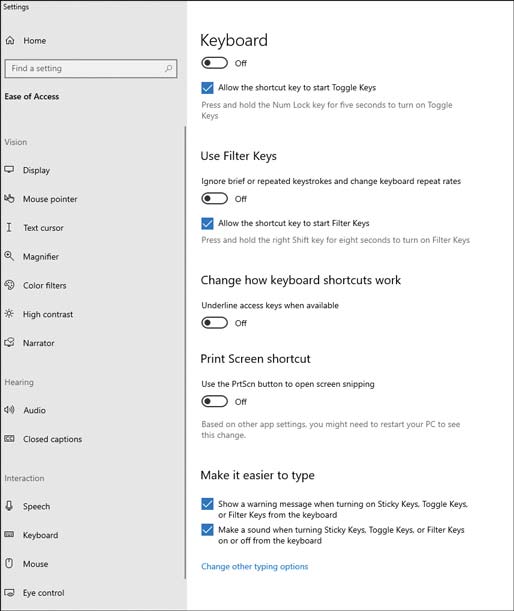514x611 pixels.
Task: Enable Underline access keys when available toggle
Action: (x=214, y=323)
